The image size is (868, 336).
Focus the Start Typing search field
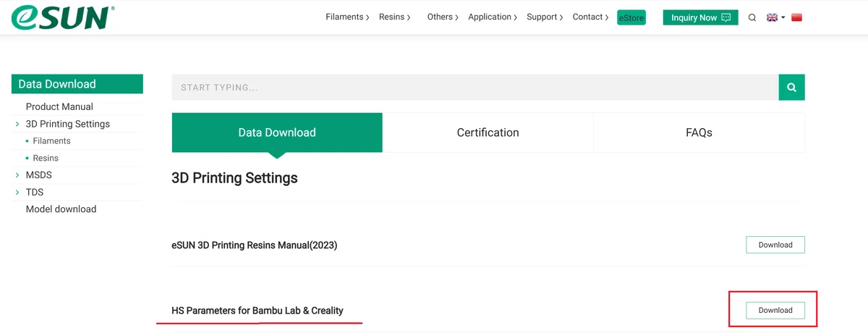pyautogui.click(x=475, y=87)
